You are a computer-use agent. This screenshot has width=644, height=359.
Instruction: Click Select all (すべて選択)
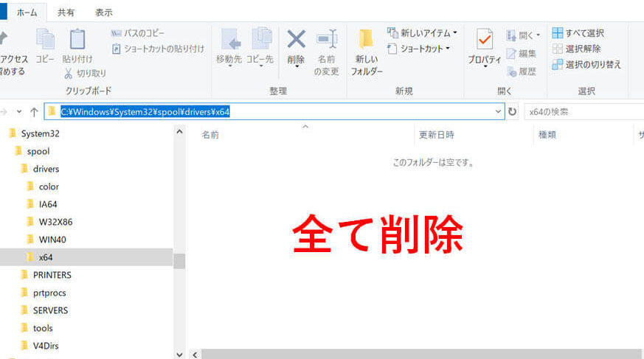point(578,33)
